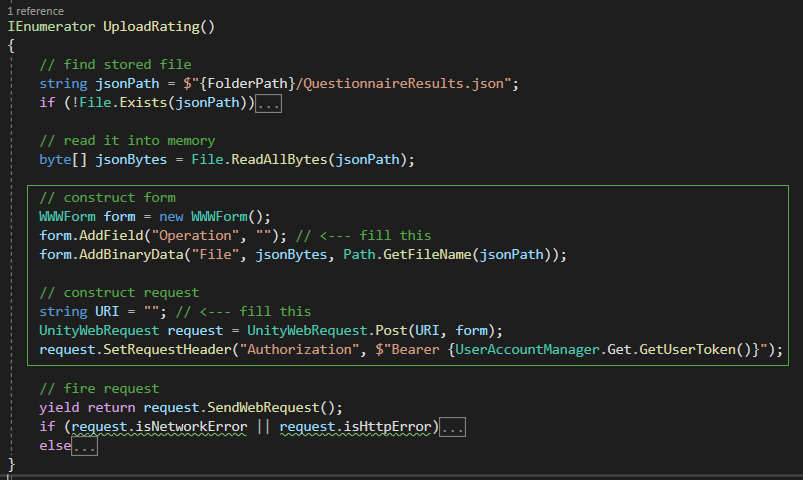Click the QuestionnaireResults.json string literal

pos(403,84)
